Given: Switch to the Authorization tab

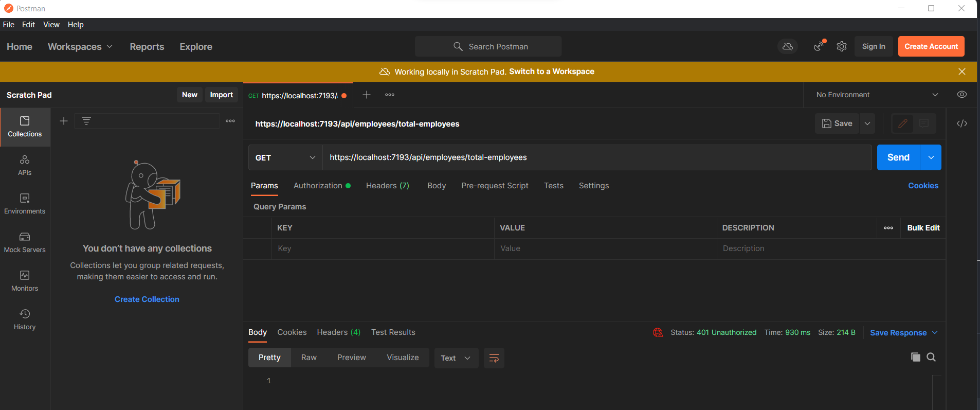Looking at the screenshot, I should (322, 186).
